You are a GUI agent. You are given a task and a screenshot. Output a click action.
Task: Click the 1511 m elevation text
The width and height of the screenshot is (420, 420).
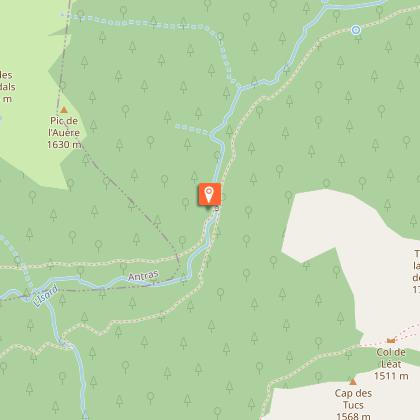point(391,376)
